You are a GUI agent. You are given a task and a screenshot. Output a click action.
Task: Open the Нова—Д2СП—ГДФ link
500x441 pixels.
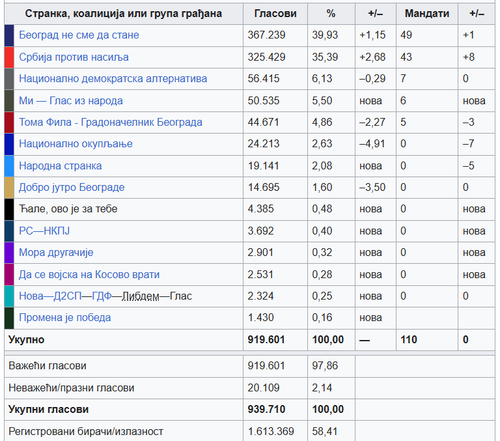65,296
